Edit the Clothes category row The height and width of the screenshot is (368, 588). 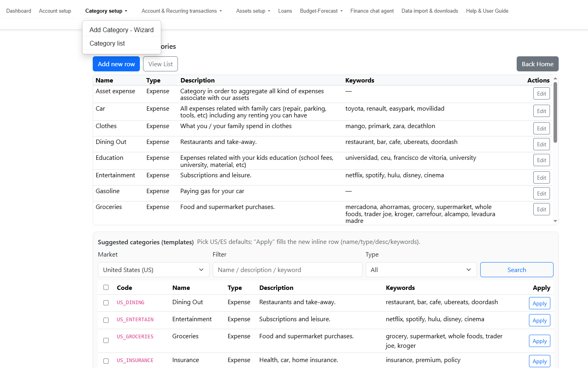pos(542,128)
